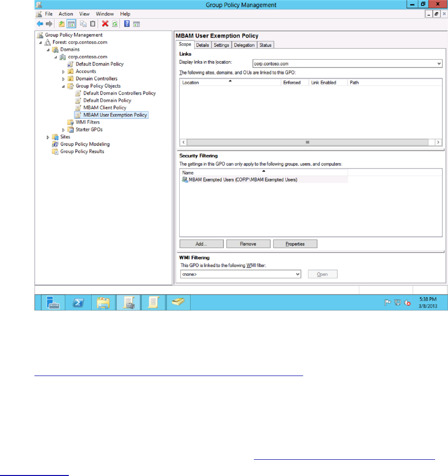Open the Window menu
The width and height of the screenshot is (448, 476).
point(105,14)
